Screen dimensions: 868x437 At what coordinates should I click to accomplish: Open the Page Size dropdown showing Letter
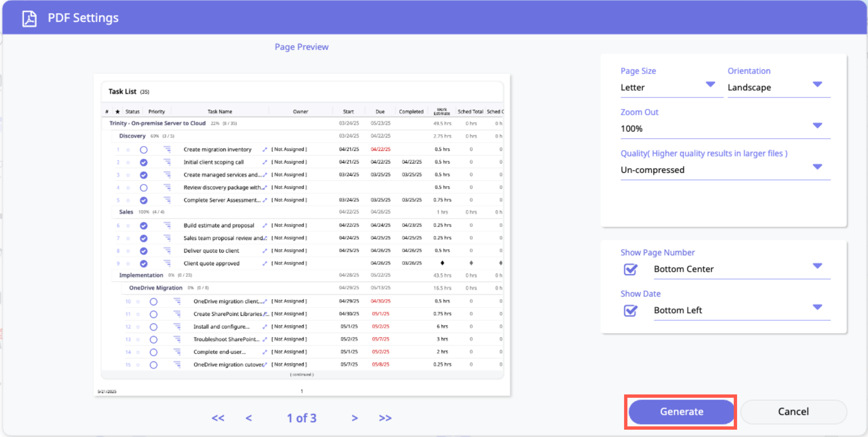(x=671, y=87)
